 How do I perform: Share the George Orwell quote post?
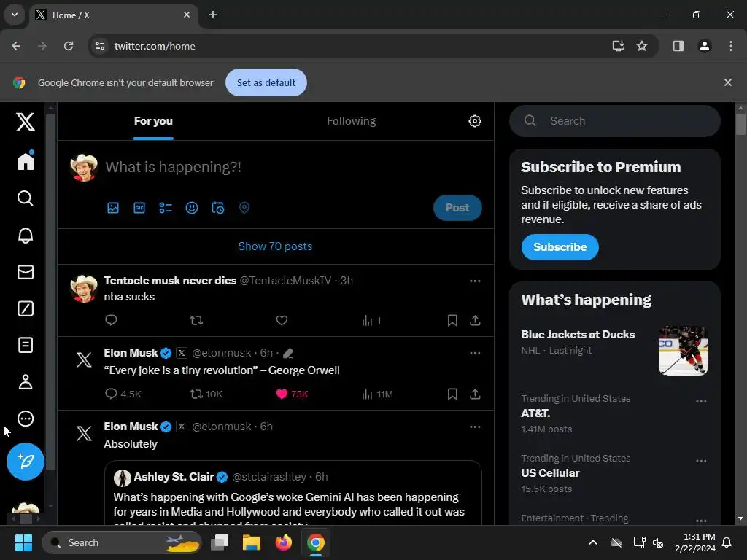coord(475,394)
